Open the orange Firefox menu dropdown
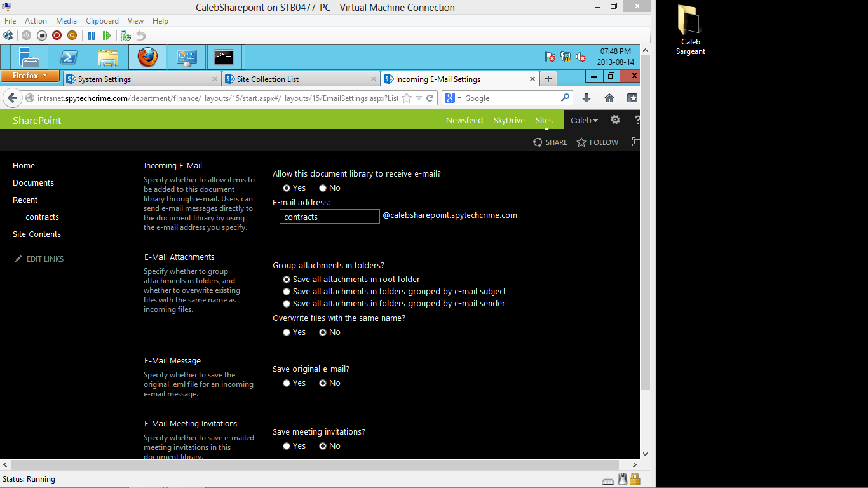This screenshot has height=488, width=868. click(30, 76)
